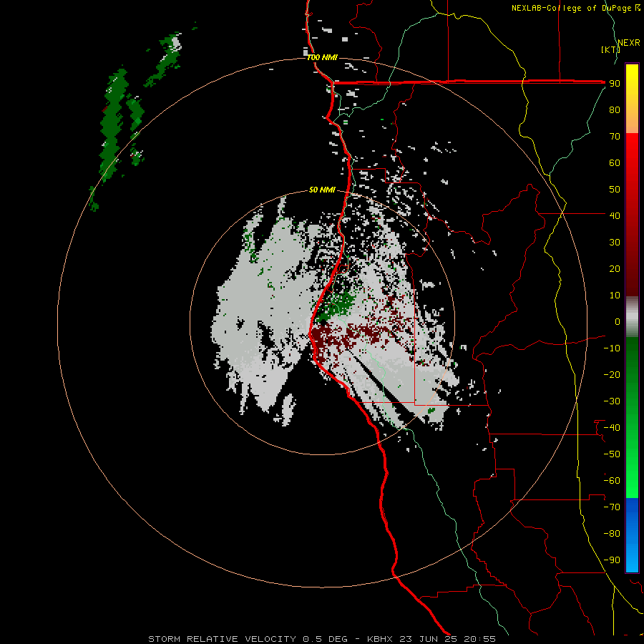Click the -50 value on the velocity scale
The width and height of the screenshot is (644, 644).
(x=612, y=454)
